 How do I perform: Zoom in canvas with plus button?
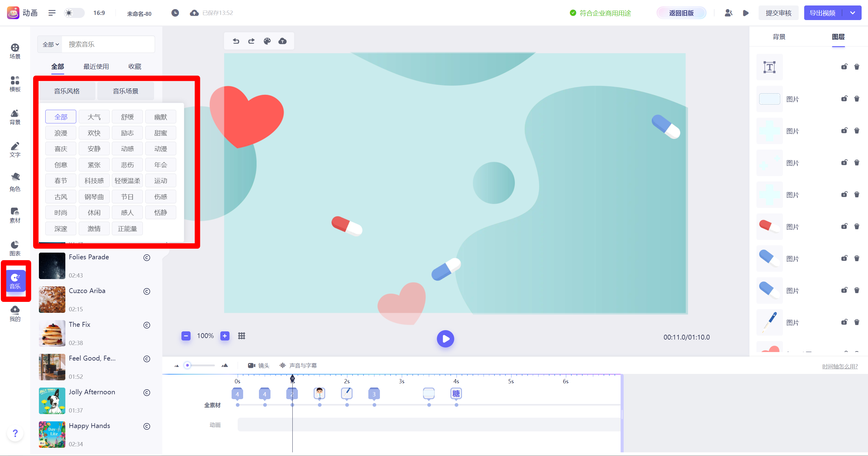pyautogui.click(x=225, y=336)
